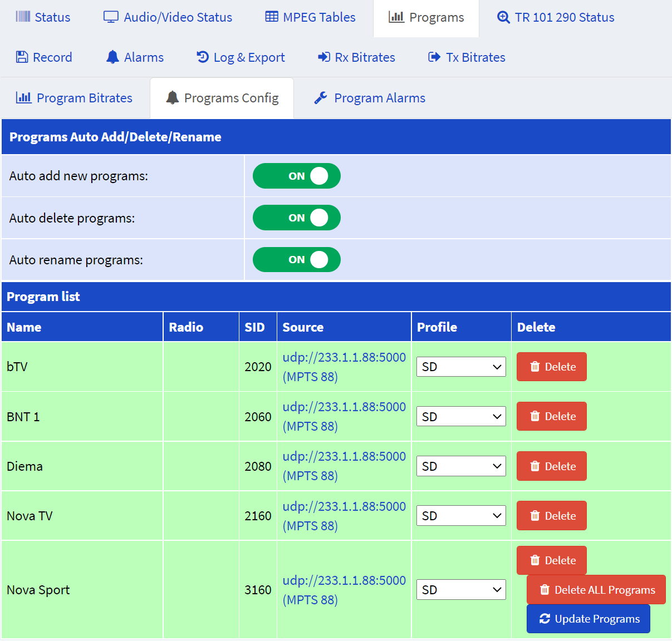Viewport: 672px width, 641px height.
Task: Disable the Auto rename programs toggle
Action: 297,259
